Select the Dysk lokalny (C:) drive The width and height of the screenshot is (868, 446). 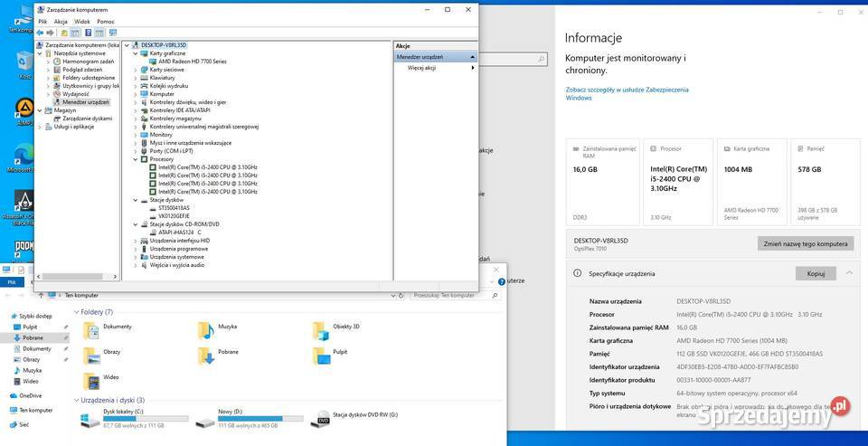point(91,420)
